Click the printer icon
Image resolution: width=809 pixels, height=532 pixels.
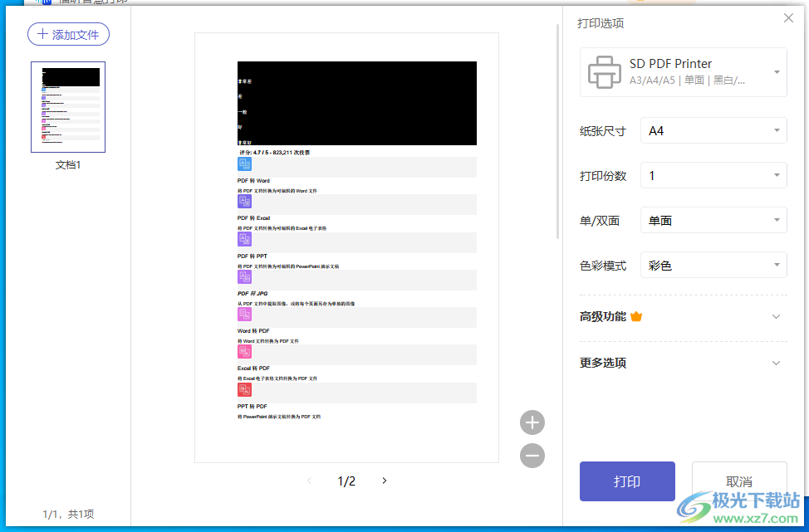click(x=604, y=72)
